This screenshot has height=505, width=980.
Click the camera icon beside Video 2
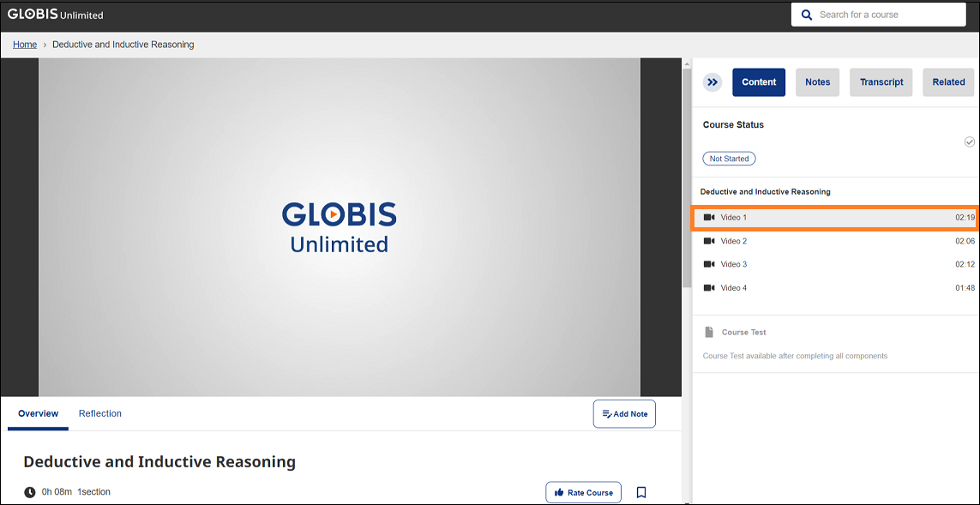709,241
